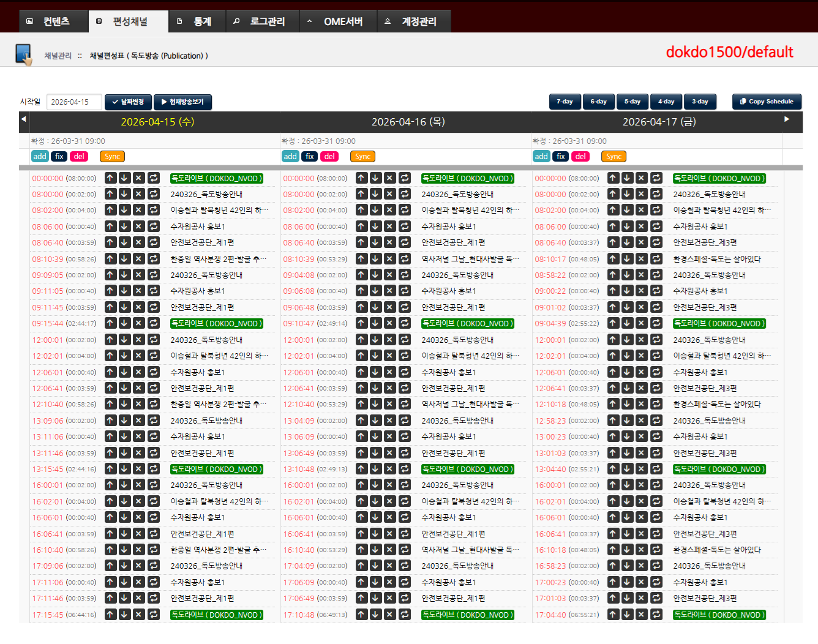Go to previous days with left arrow
Viewport: 818px width, 644px height.
(x=24, y=119)
